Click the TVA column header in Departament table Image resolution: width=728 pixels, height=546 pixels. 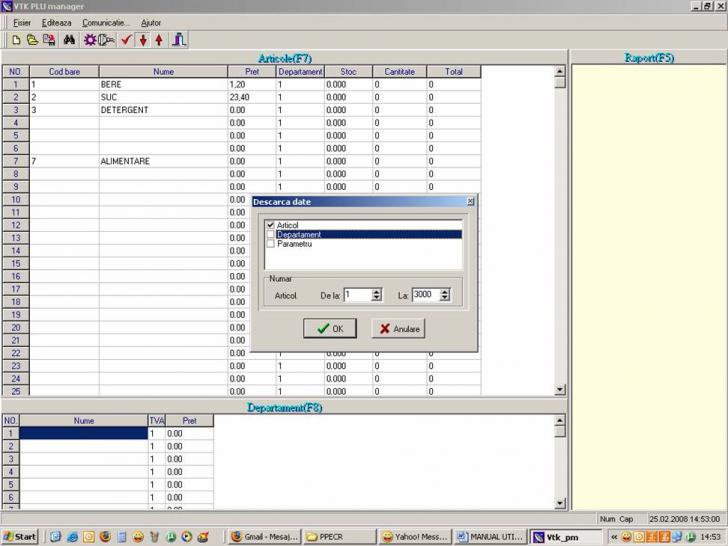157,421
